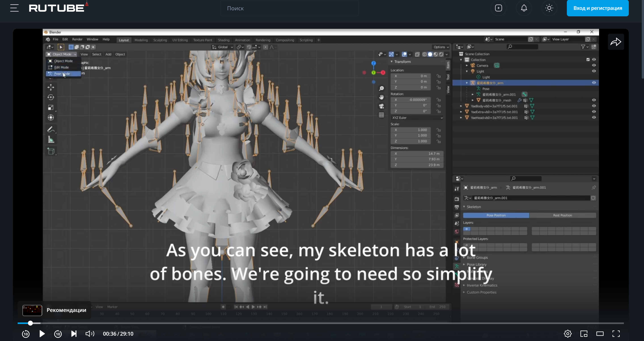Rewind the video 10 seconds
The image size is (644, 341).
click(x=26, y=334)
